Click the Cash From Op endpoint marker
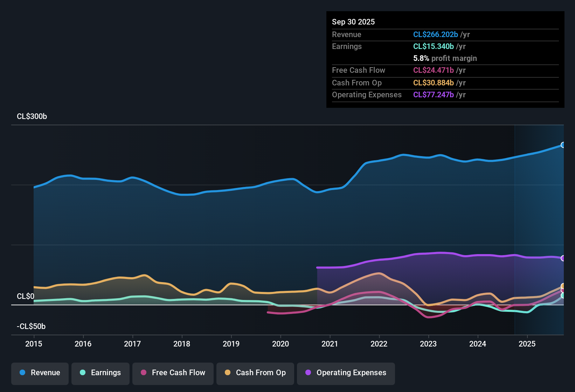The height and width of the screenshot is (392, 575). [563, 285]
